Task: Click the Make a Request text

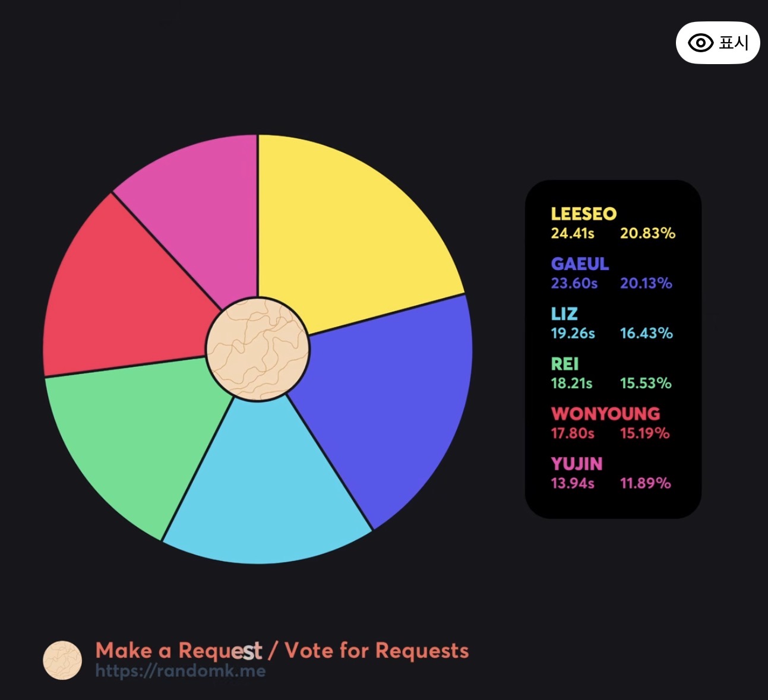Action: click(179, 651)
